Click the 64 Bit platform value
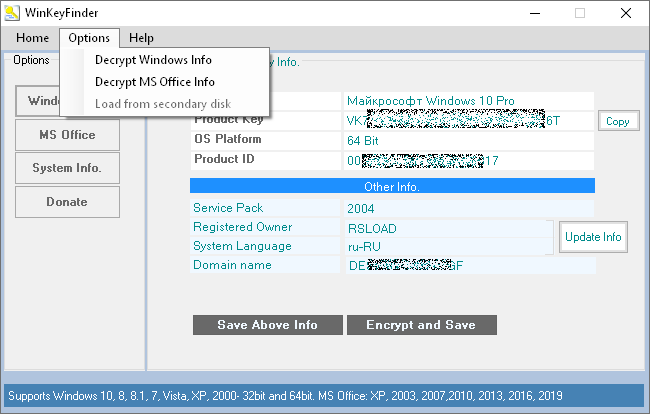The height and width of the screenshot is (414, 650). coord(468,140)
